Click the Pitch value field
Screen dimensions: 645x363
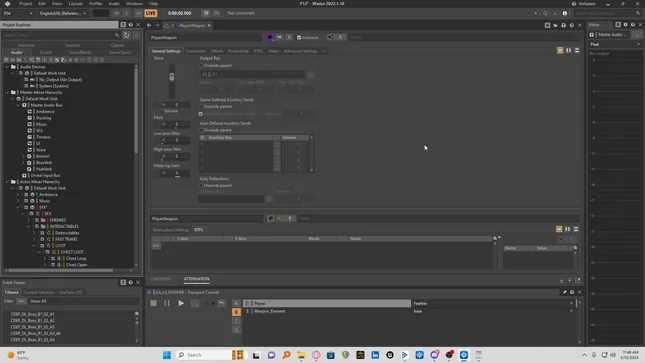pos(177,124)
